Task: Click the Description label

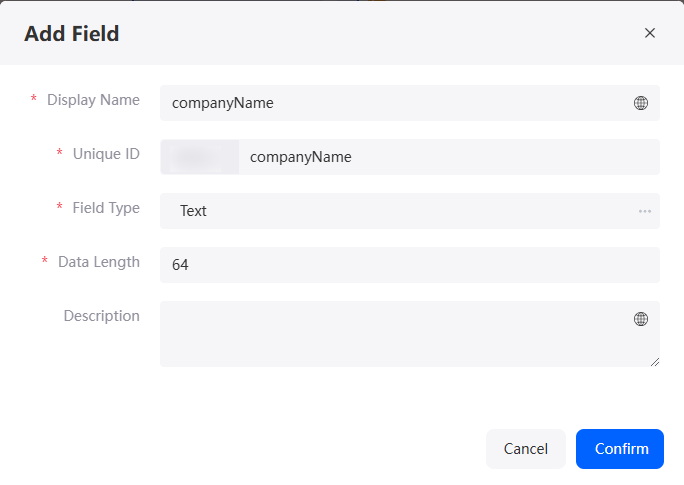Action: pos(102,316)
